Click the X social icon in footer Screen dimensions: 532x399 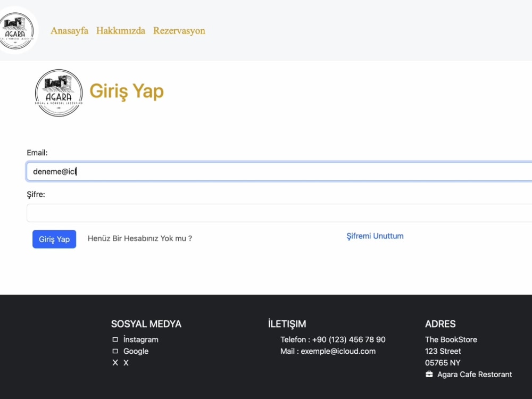pos(115,363)
